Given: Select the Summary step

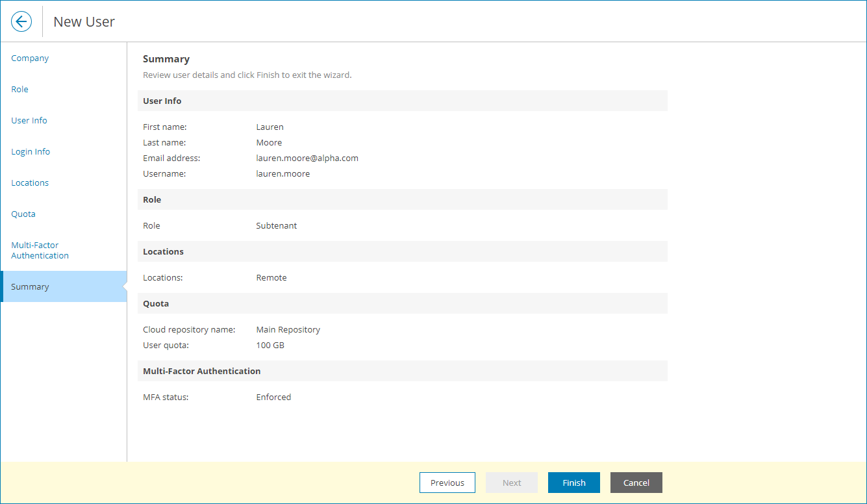Looking at the screenshot, I should pos(30,286).
